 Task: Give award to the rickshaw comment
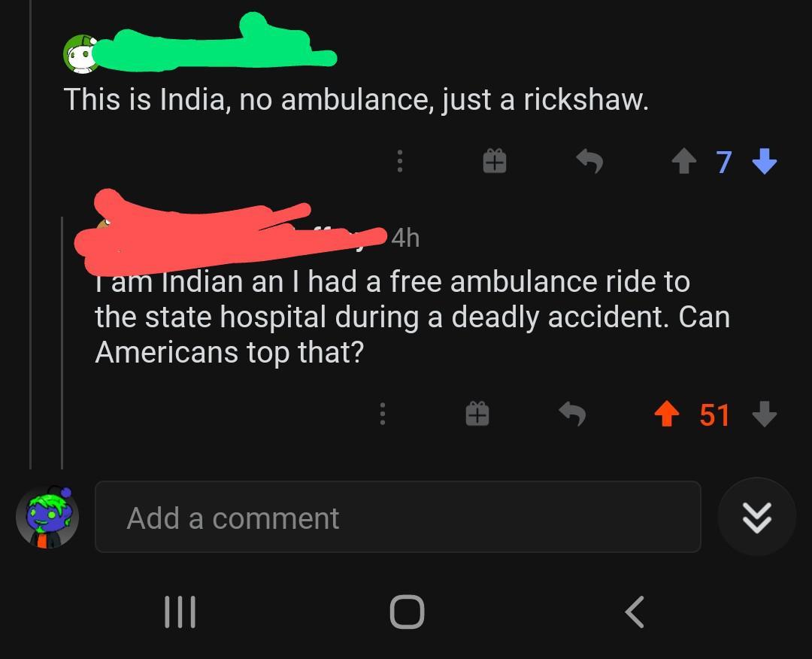pos(495,160)
